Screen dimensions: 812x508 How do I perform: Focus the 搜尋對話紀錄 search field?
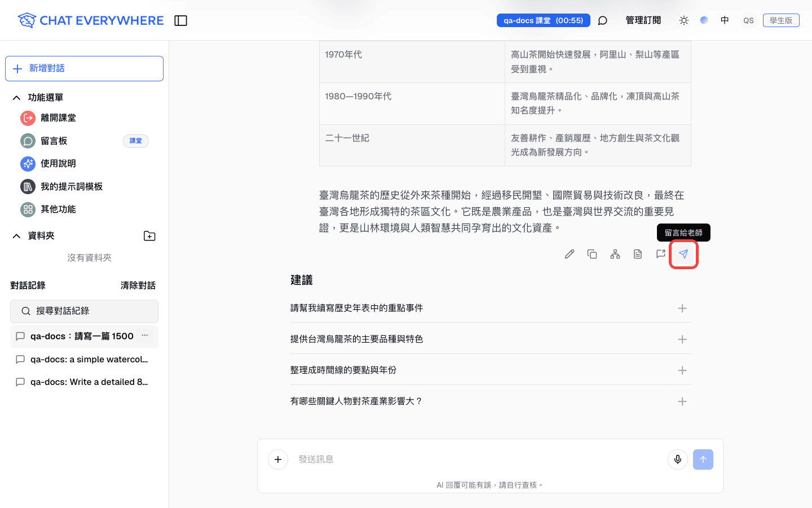pyautogui.click(x=84, y=311)
